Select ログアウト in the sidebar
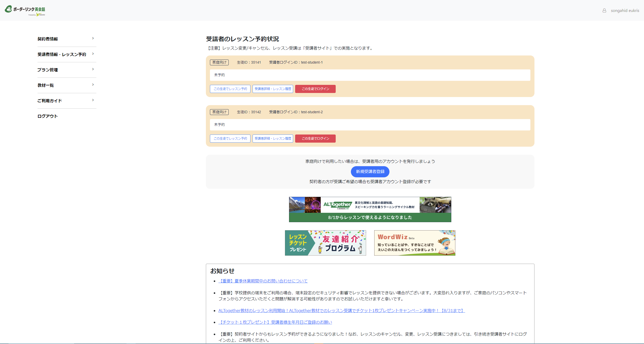644x344 pixels. [48, 116]
